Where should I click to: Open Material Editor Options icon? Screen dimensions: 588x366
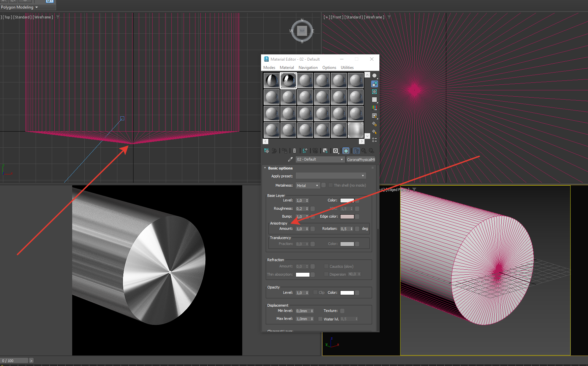coord(374,124)
